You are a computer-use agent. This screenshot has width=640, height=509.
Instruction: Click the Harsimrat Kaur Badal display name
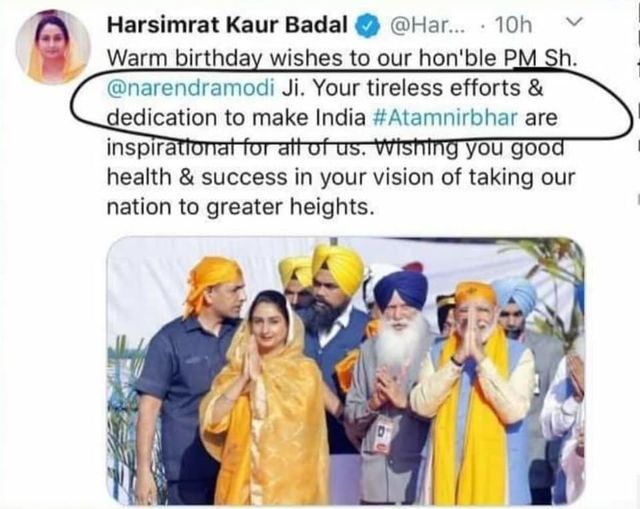[227, 25]
